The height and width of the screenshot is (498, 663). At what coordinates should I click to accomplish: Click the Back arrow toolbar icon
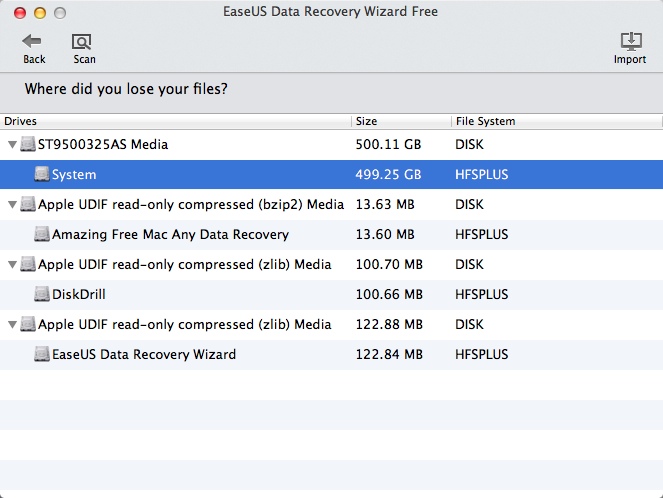[33, 42]
